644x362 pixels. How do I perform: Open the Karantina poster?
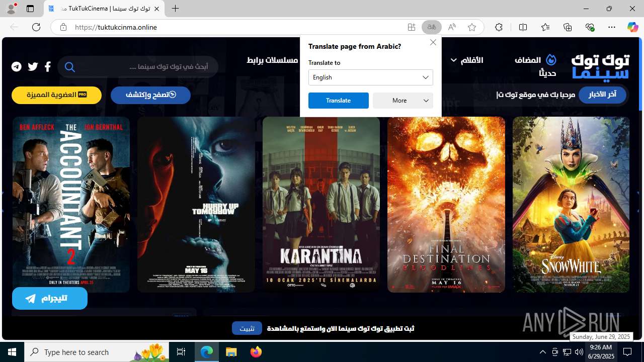point(321,205)
